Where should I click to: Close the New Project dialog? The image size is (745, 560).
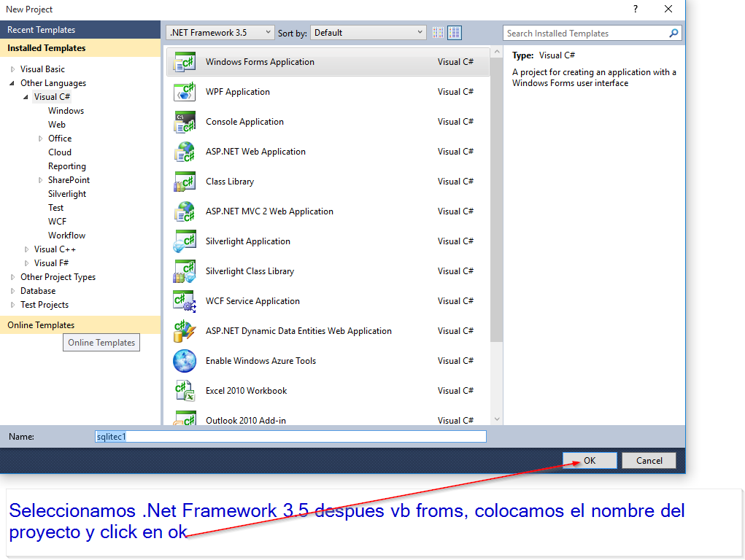[668, 9]
